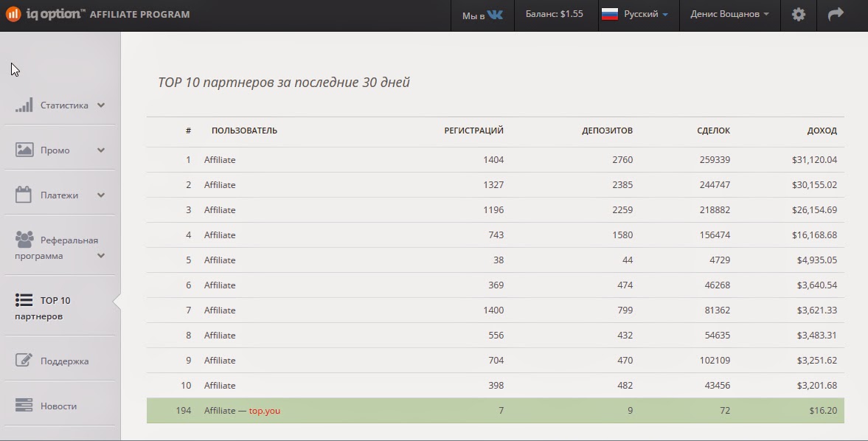
Task: Open the VK social network link
Action: point(494,15)
